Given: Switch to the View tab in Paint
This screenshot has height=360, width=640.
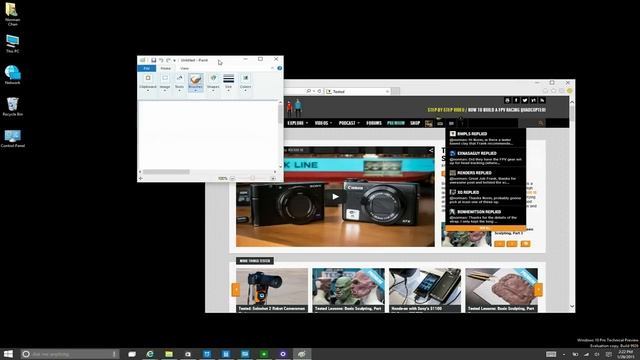Looking at the screenshot, I should click(184, 68).
